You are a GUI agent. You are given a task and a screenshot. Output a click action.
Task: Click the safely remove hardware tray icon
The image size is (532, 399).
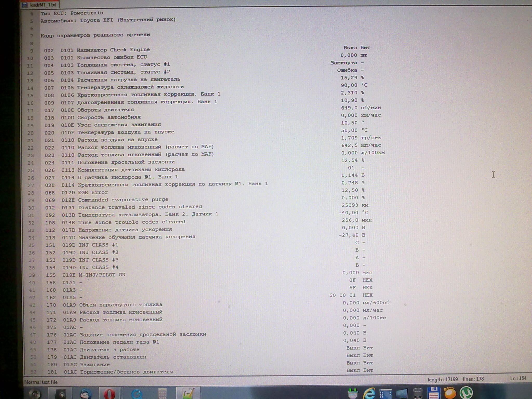[x=353, y=394]
